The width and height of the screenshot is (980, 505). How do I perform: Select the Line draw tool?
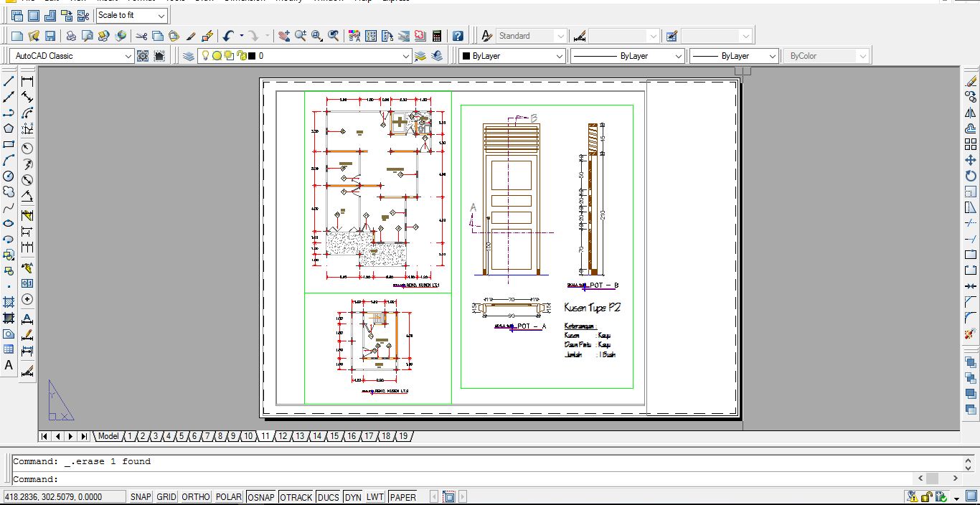[9, 81]
